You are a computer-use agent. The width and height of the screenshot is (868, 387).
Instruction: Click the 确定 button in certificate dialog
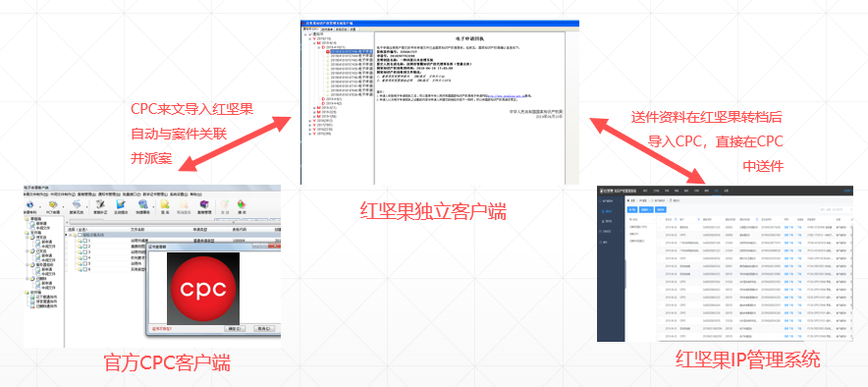pyautogui.click(x=235, y=328)
